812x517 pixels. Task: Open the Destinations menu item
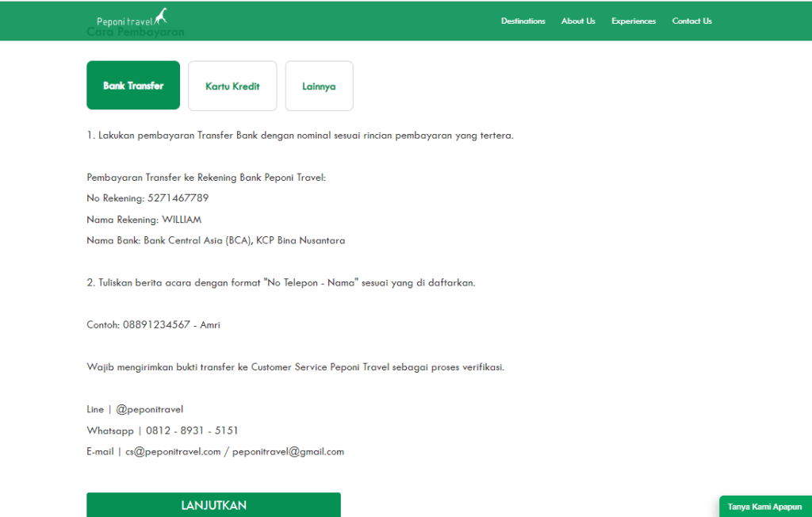tap(523, 21)
